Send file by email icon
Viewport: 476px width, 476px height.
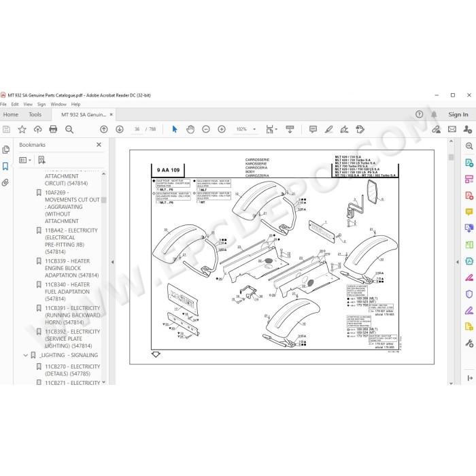tap(452, 129)
